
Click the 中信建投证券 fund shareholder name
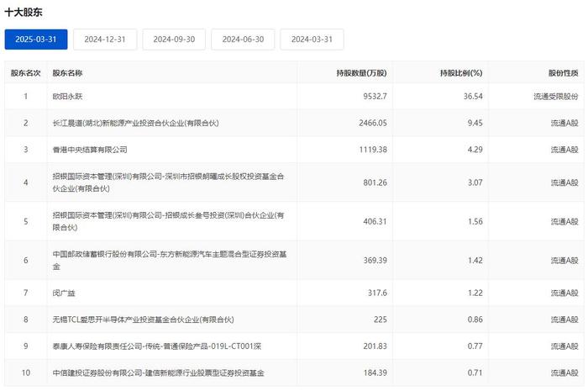(x=158, y=373)
